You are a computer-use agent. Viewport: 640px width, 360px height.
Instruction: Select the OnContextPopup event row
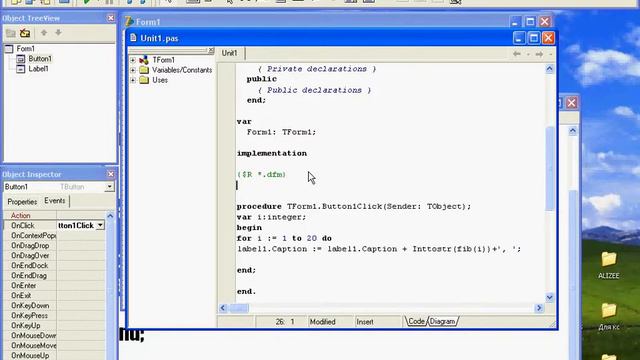54,236
